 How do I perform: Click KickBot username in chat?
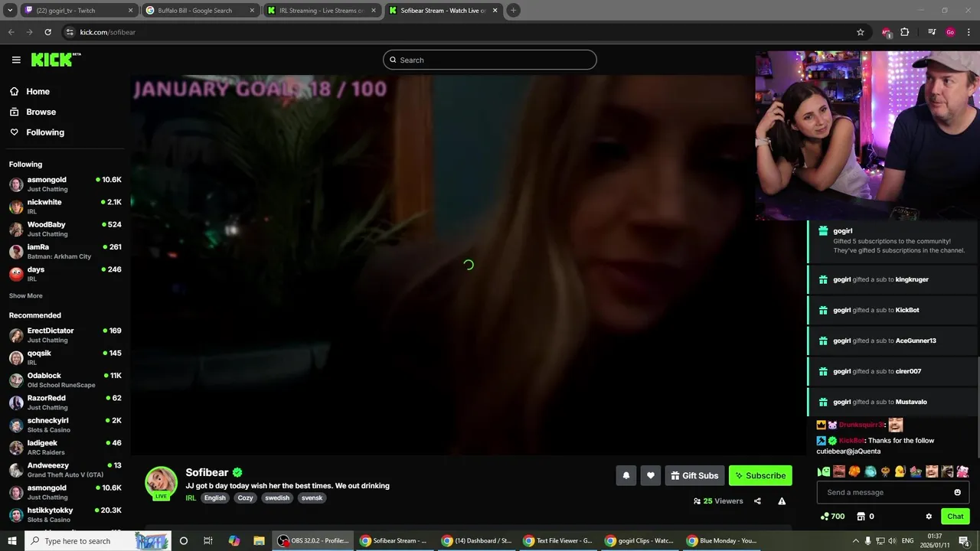click(851, 441)
